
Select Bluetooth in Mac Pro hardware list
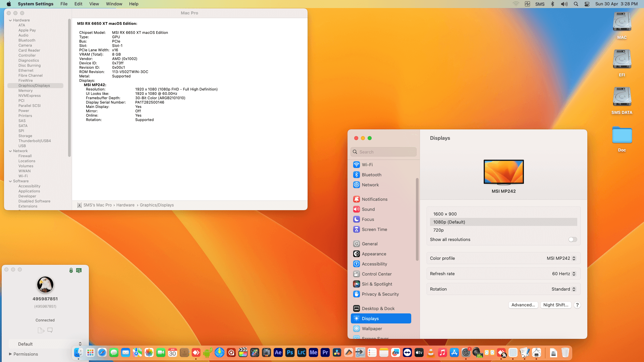coord(27,40)
